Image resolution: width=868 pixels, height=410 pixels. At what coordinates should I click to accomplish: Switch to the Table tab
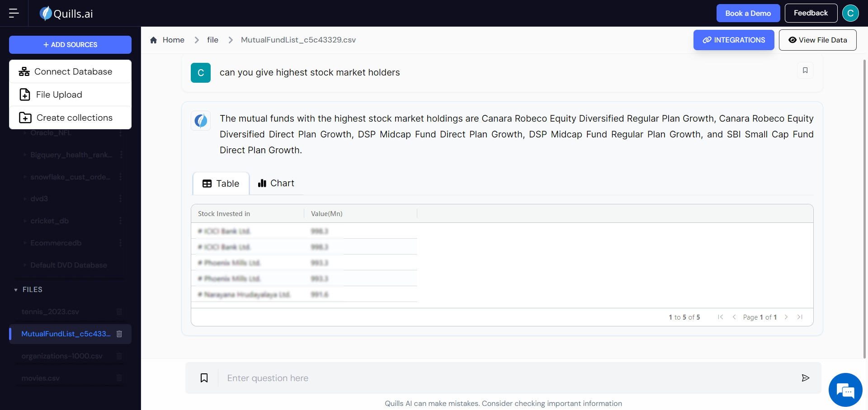(x=221, y=184)
